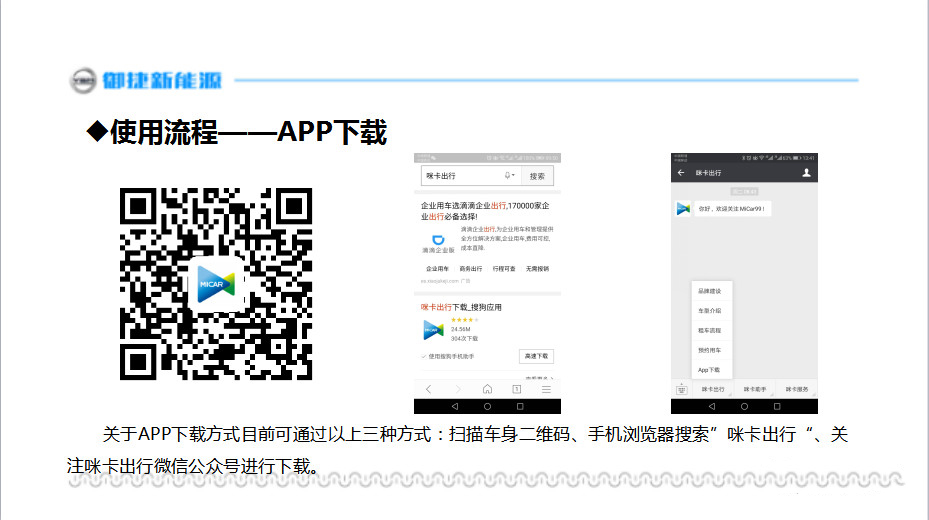This screenshot has height=520, width=929.
Task: Tap the Android recents key in the WeChat screenshot
Action: click(777, 406)
